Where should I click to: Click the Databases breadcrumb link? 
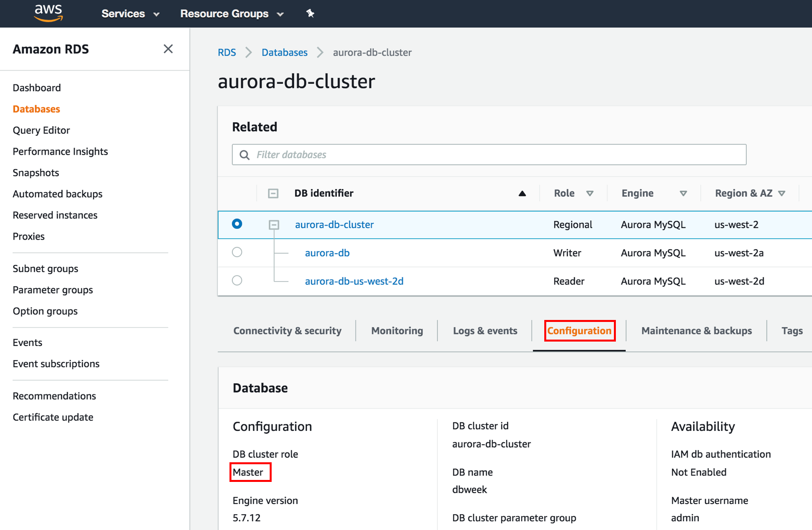pyautogui.click(x=284, y=53)
